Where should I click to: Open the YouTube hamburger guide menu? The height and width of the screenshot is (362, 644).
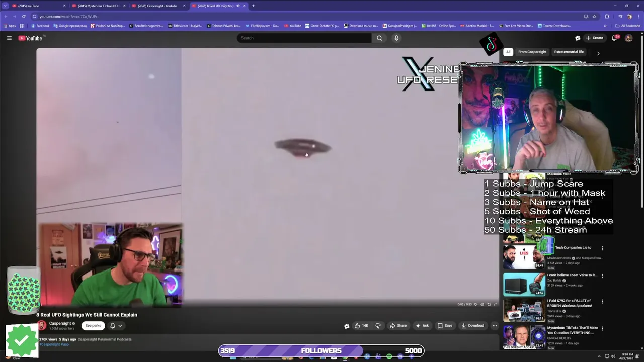(x=9, y=38)
